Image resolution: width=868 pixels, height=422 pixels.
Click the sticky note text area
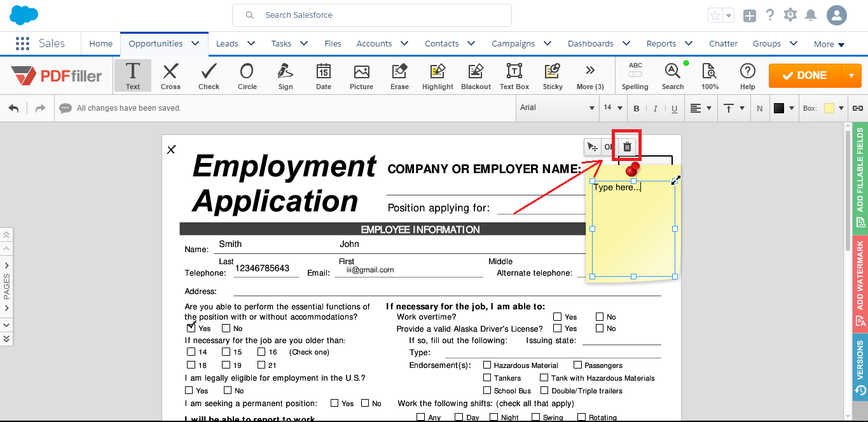coord(633,229)
